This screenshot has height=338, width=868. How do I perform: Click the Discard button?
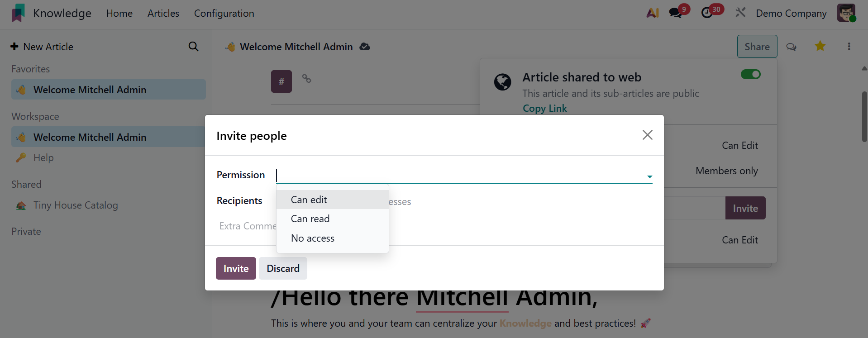tap(283, 268)
